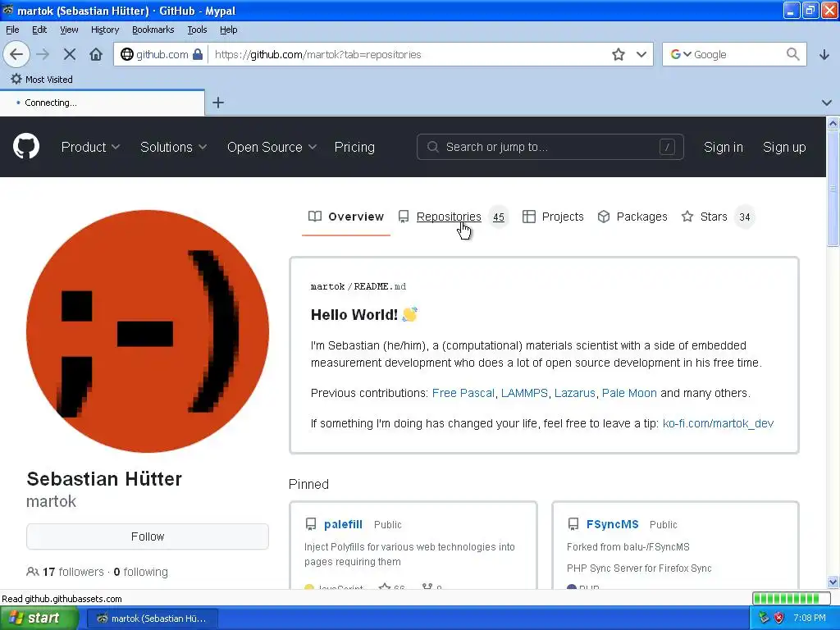Expand the Product menu
Image resolution: width=840 pixels, height=630 pixels.
90,147
